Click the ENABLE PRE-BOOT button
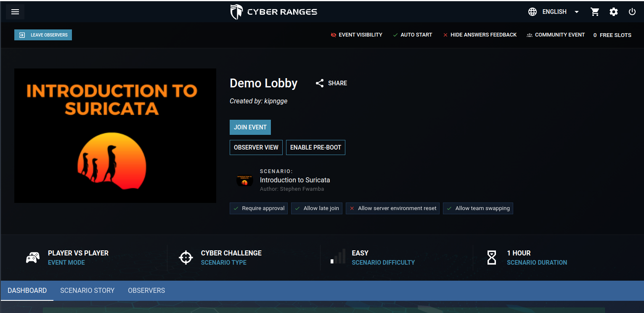This screenshot has height=313, width=644. (315, 147)
